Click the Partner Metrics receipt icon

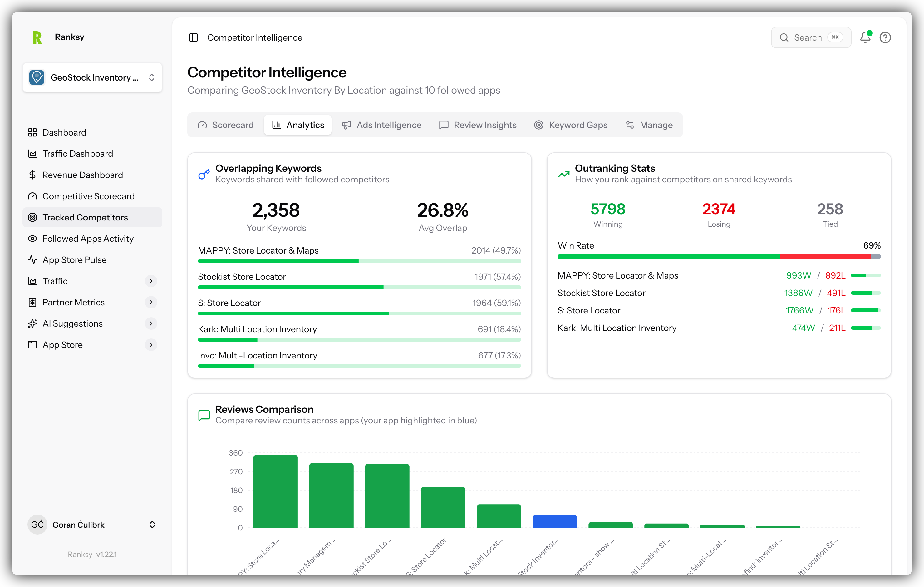[32, 302]
